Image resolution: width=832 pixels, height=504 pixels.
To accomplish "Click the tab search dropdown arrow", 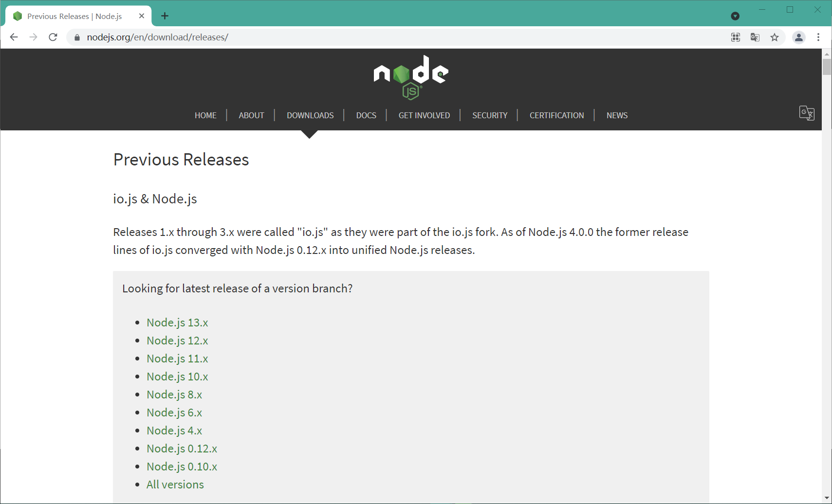I will 735,16.
